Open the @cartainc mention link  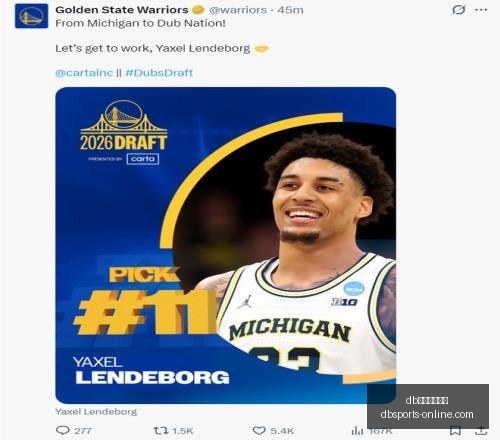84,73
